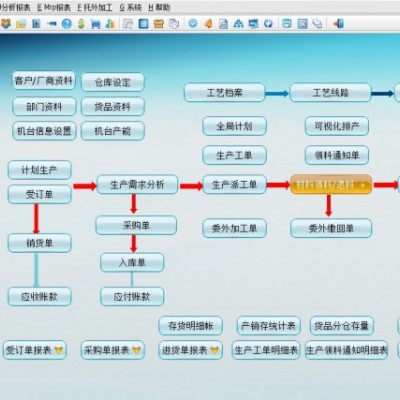The height and width of the screenshot is (400, 400).
Task: Click the yellow folder picture toolbar icon
Action: click(21, 24)
